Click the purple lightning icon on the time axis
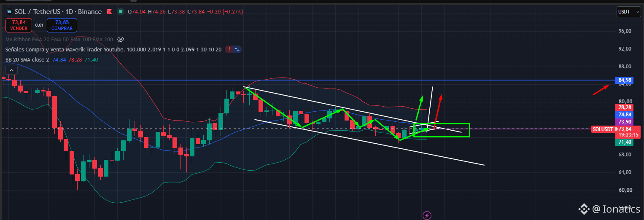 click(427, 215)
